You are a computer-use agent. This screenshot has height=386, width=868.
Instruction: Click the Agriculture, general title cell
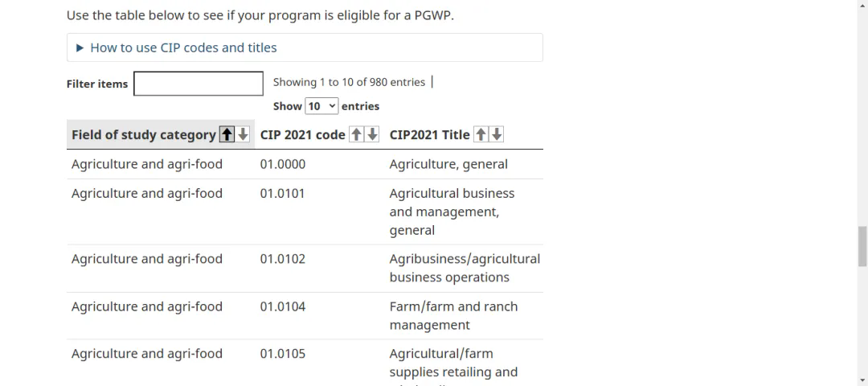[448, 164]
